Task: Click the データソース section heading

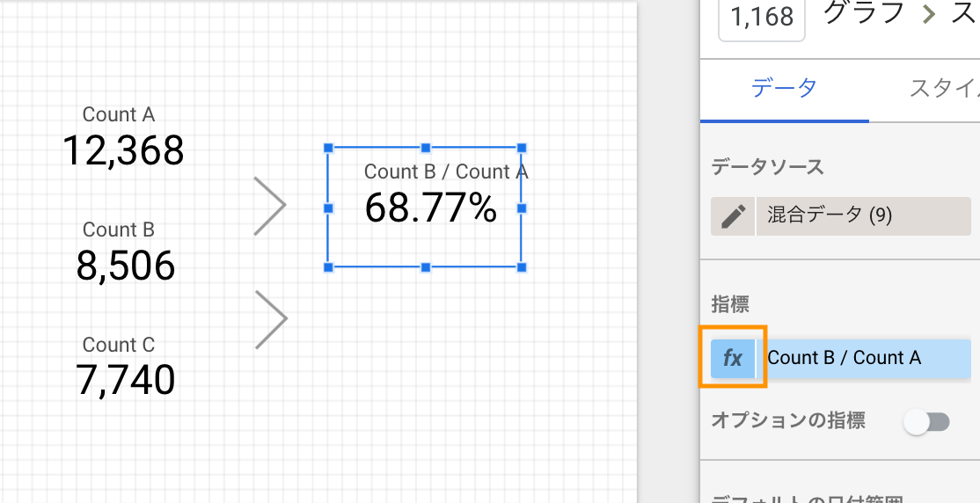Action: 767,167
